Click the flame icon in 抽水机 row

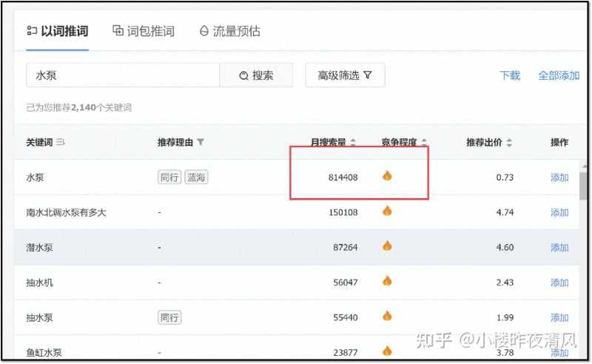point(387,281)
